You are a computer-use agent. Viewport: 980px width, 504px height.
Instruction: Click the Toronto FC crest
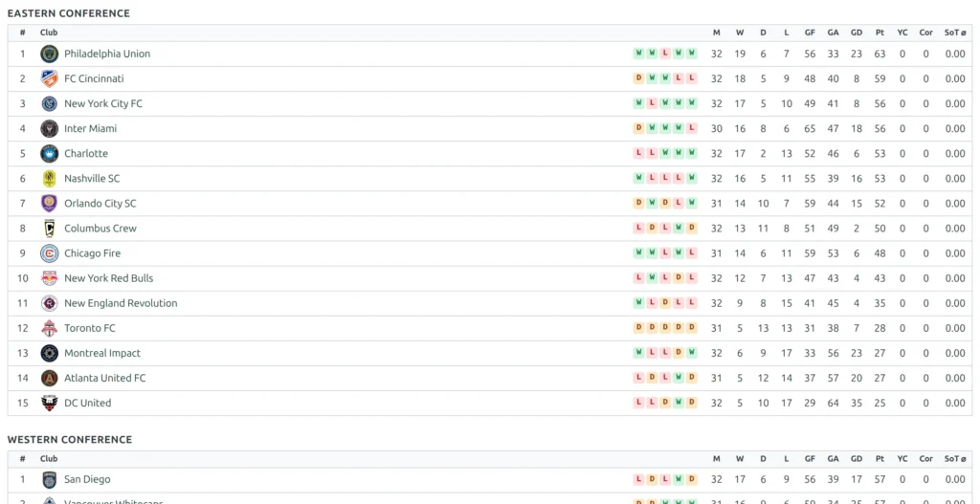[x=50, y=328]
